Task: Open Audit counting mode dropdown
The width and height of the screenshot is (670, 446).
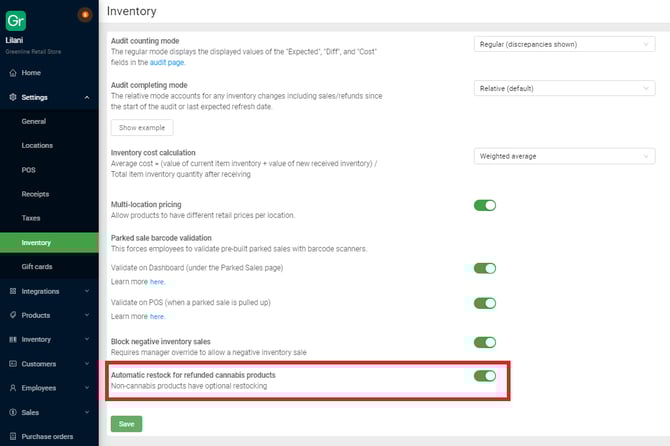Action: click(564, 43)
